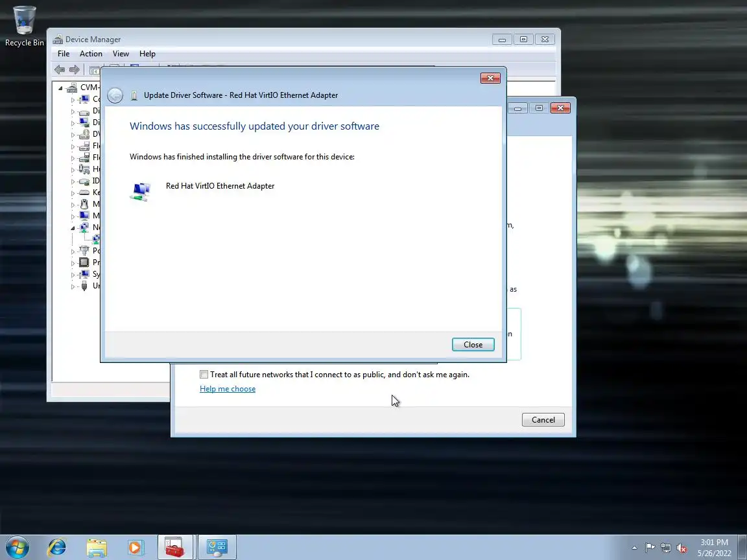Select the Ports (Po) connector icon
The image size is (747, 560).
coord(84,250)
